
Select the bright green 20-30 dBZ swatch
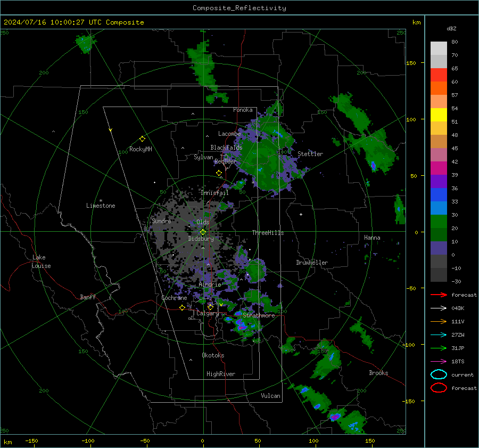(x=439, y=221)
